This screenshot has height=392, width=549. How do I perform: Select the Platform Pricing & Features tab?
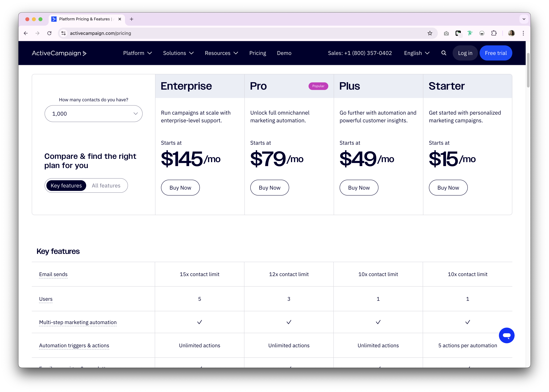pos(87,19)
